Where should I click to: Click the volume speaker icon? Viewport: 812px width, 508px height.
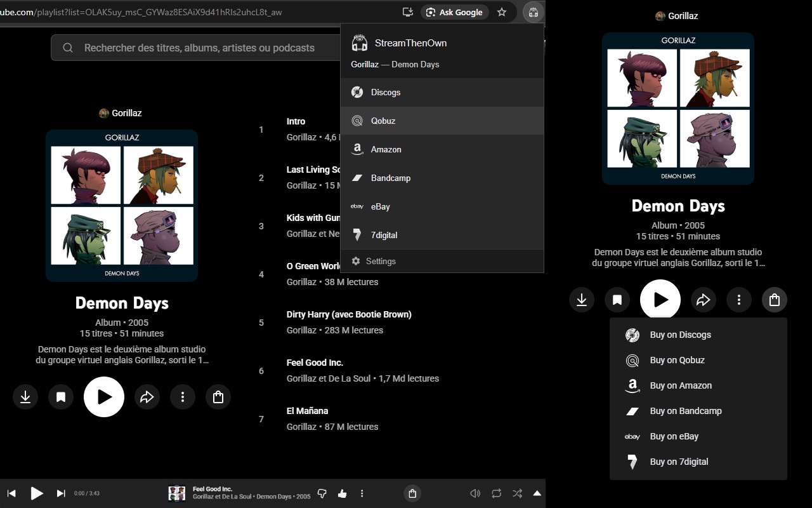(475, 493)
